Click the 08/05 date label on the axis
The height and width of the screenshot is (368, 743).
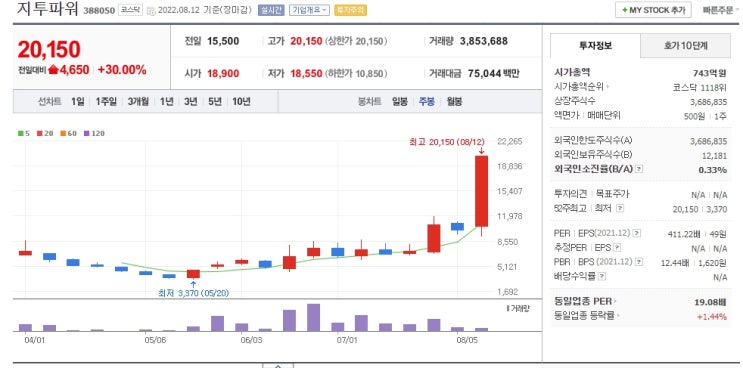point(467,340)
